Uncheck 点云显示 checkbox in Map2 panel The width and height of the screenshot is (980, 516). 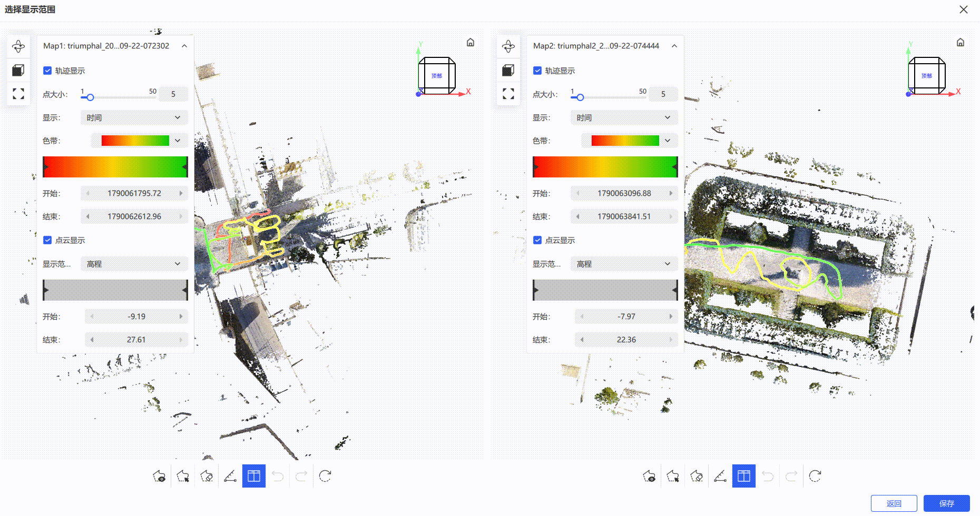537,240
